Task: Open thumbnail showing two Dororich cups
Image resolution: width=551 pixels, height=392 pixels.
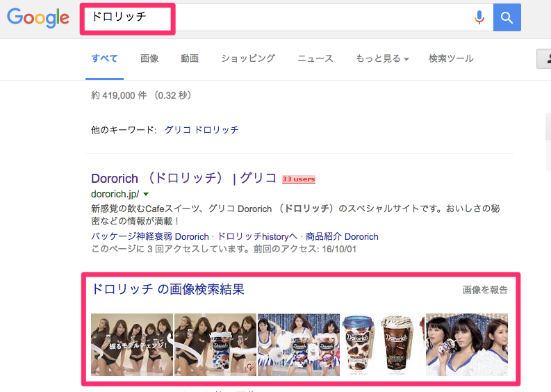Action: 383,345
